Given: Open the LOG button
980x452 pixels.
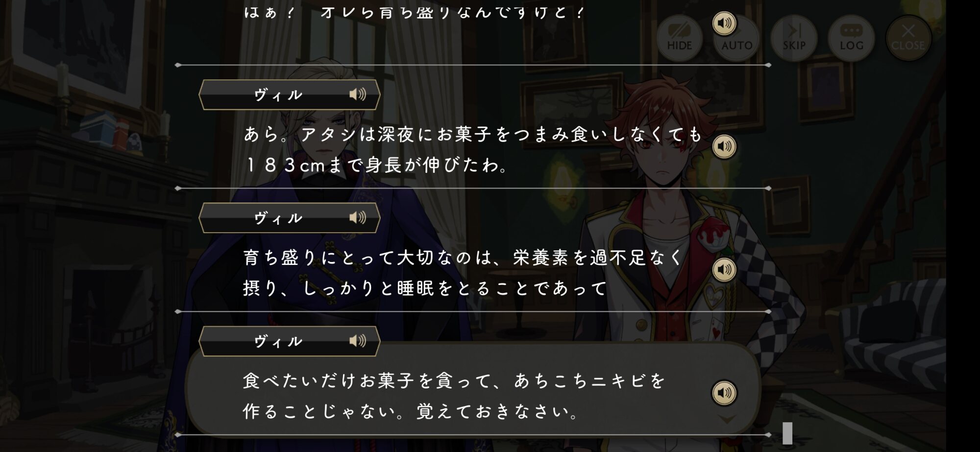Looking at the screenshot, I should [x=851, y=38].
